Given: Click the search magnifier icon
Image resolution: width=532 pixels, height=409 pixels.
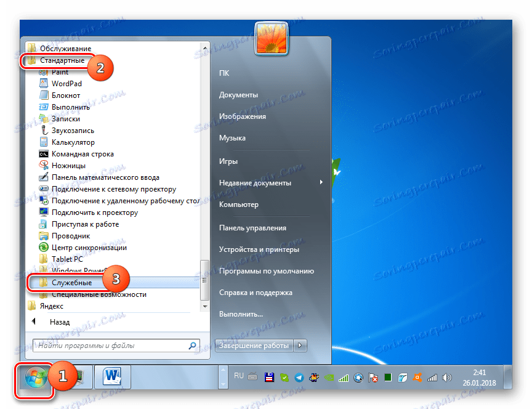Looking at the screenshot, I should pyautogui.click(x=192, y=346).
